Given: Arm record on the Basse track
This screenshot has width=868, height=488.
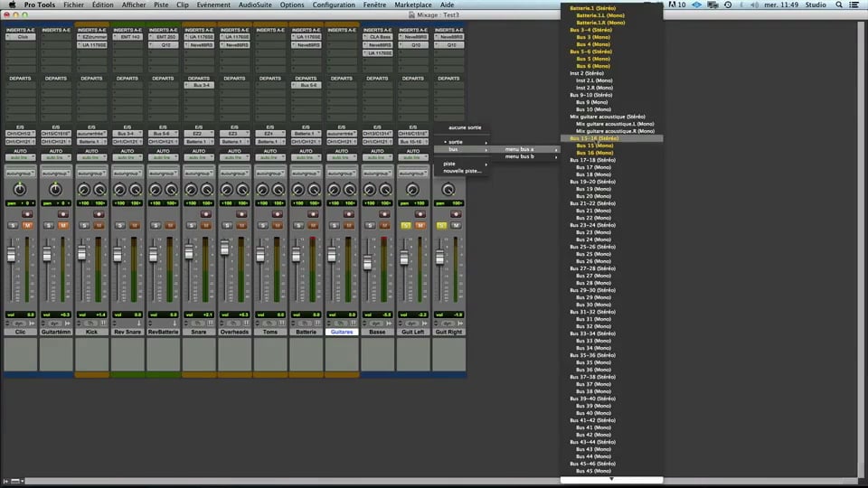Looking at the screenshot, I should click(384, 214).
